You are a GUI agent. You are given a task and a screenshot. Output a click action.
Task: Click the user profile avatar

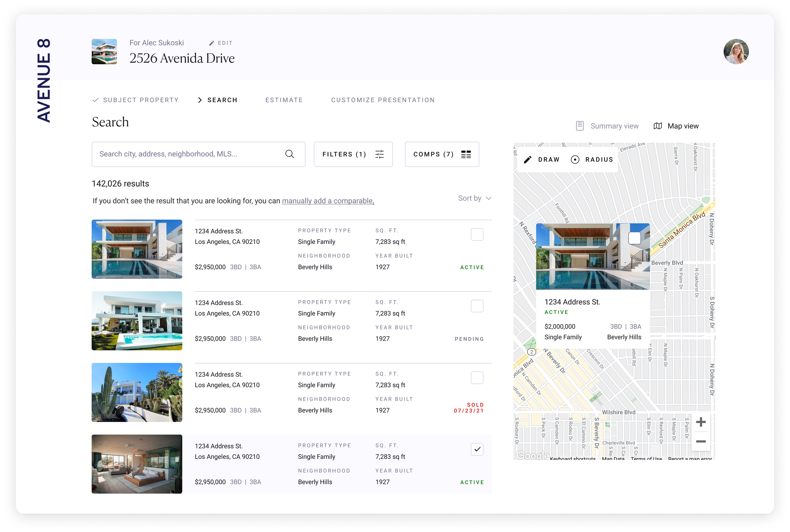click(736, 52)
